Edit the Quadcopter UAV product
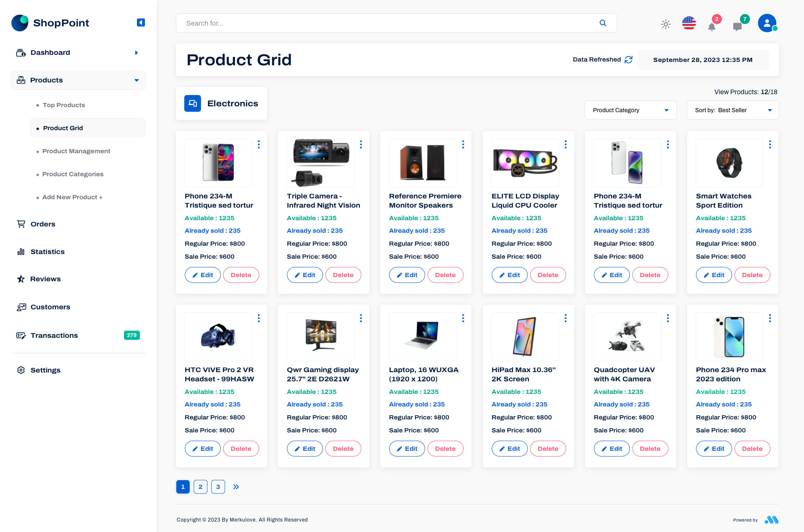This screenshot has width=804, height=532. 611,448
